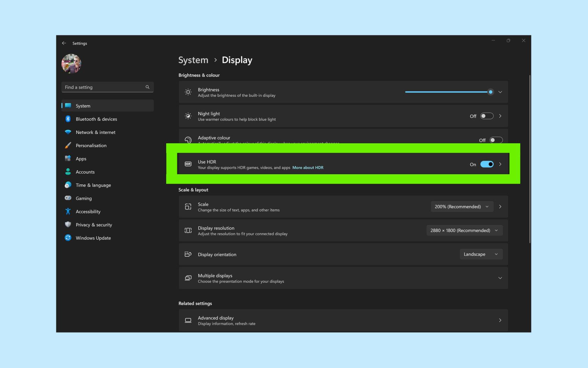Screen dimensions: 588x368
Task: Open Advanced display chevron
Action: (x=500, y=320)
